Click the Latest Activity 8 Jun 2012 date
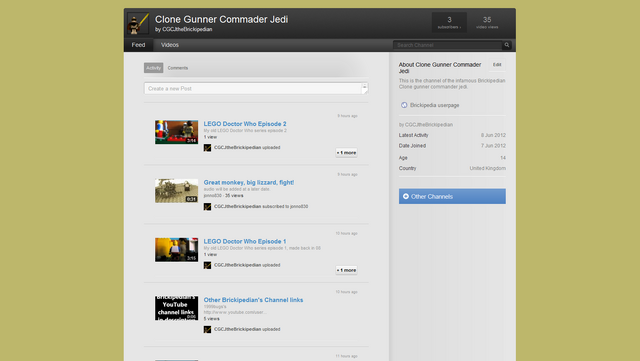The height and width of the screenshot is (361, 640). pyautogui.click(x=493, y=135)
